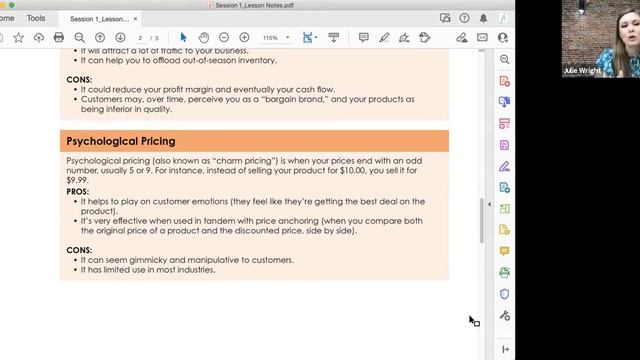This screenshot has width=640, height=360.
Task: Open yellow Comment sidebar tool
Action: [x=504, y=251]
